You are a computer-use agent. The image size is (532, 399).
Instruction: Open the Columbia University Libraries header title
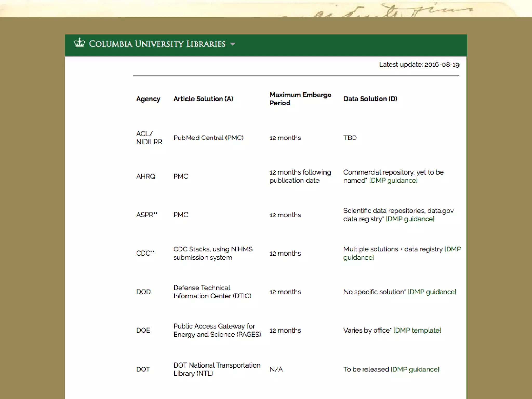157,44
